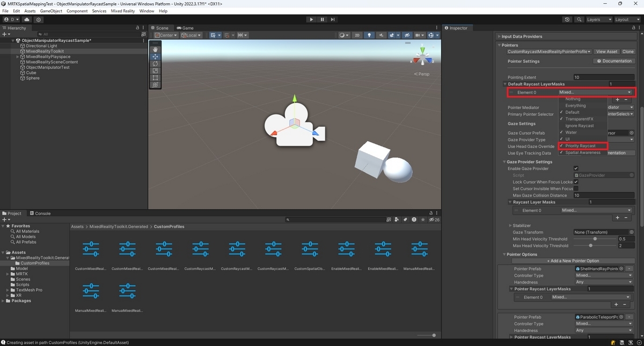Screen dimensions: 644x346
Task: Open the Assets menu
Action: (30, 11)
